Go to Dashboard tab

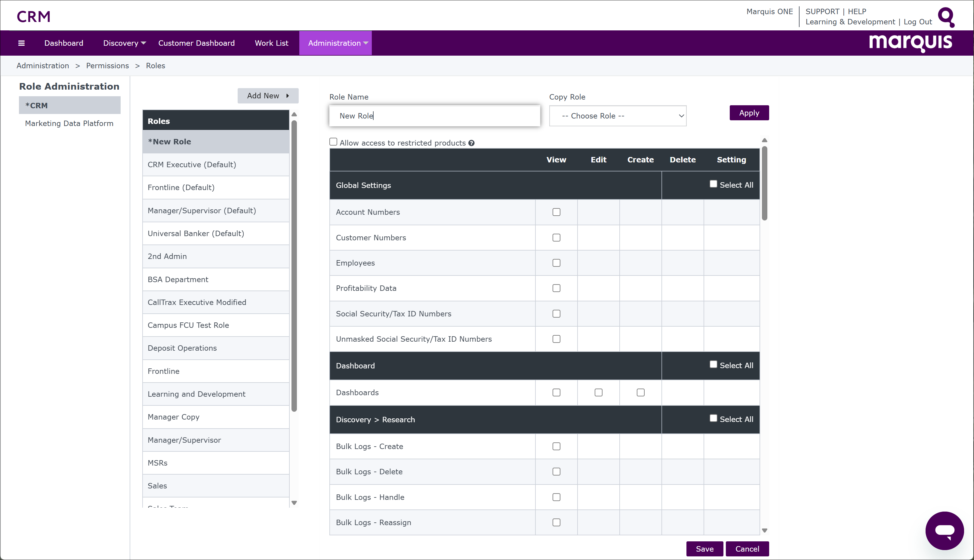(x=63, y=43)
